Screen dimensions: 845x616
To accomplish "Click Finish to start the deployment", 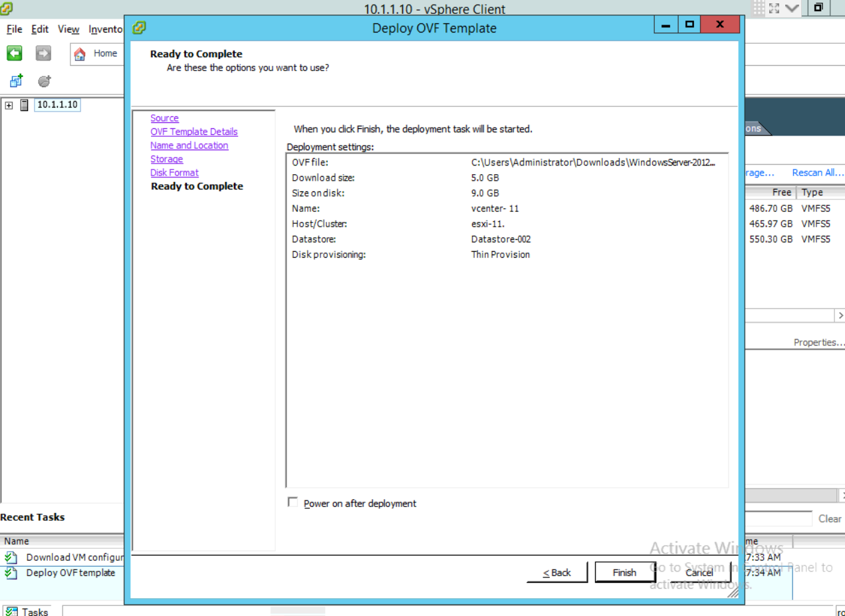I will (624, 572).
